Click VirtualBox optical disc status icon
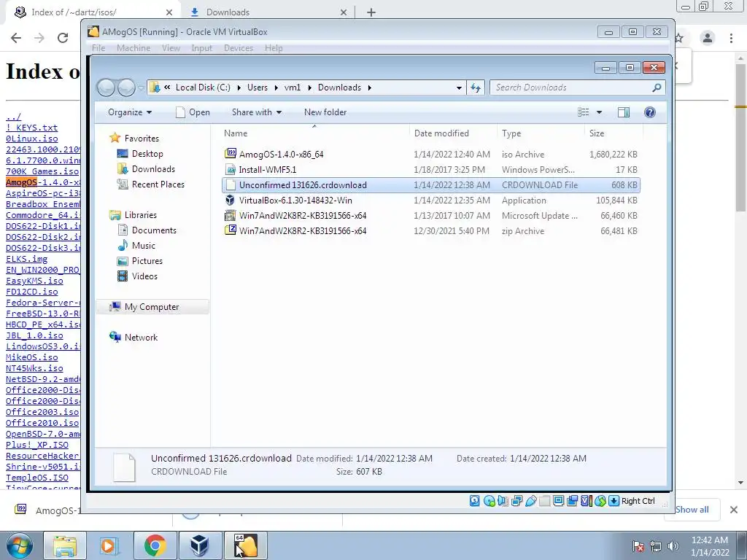Viewport: 747px width, 560px height. tap(489, 500)
